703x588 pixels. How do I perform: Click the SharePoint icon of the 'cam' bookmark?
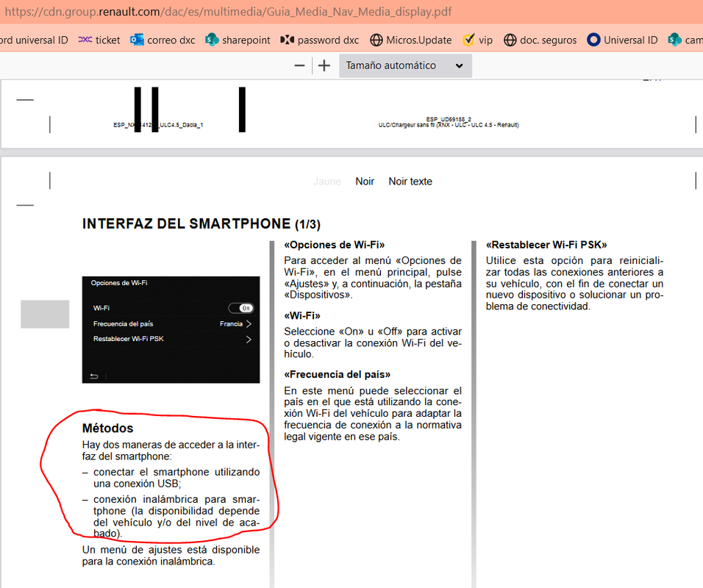(675, 40)
